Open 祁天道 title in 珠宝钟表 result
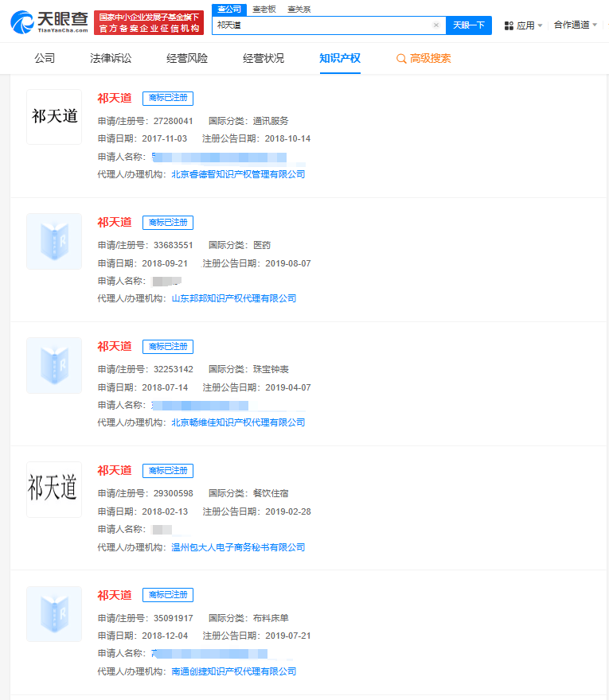This screenshot has height=700, width=609. [x=115, y=347]
